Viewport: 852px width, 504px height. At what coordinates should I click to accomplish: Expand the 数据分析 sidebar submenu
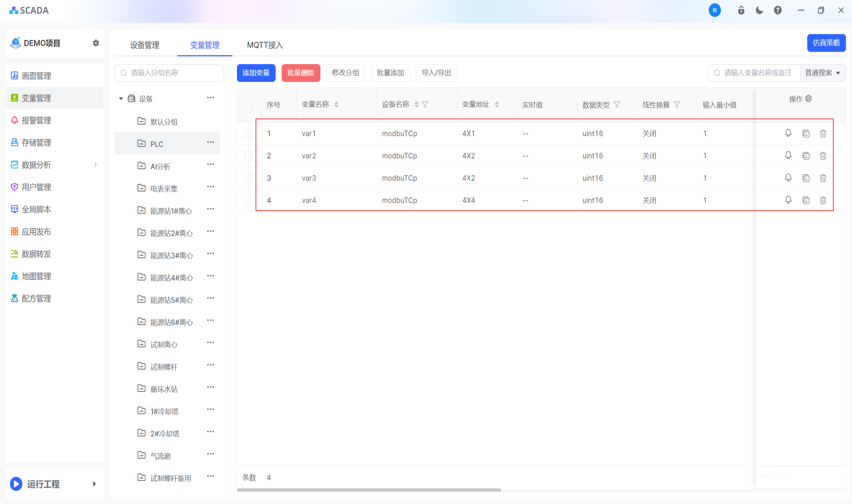coord(96,165)
